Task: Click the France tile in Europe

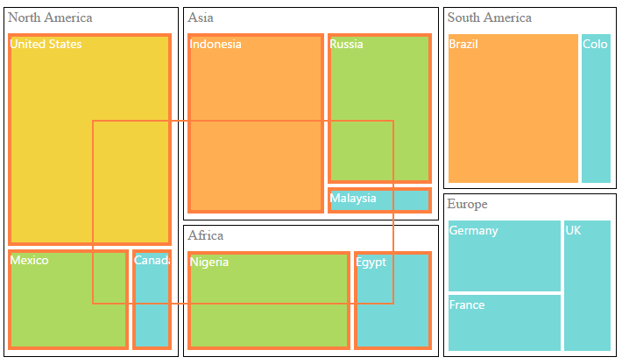Action: 504,322
